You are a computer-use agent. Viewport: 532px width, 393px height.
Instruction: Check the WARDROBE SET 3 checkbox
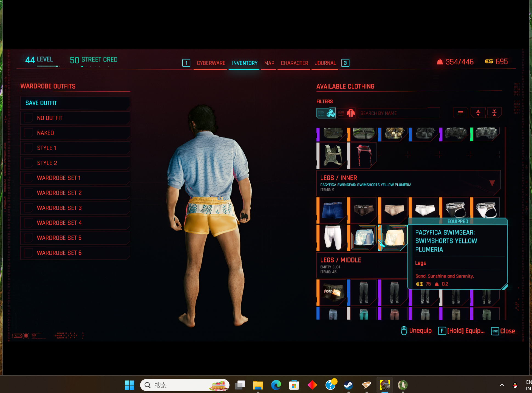coord(29,208)
